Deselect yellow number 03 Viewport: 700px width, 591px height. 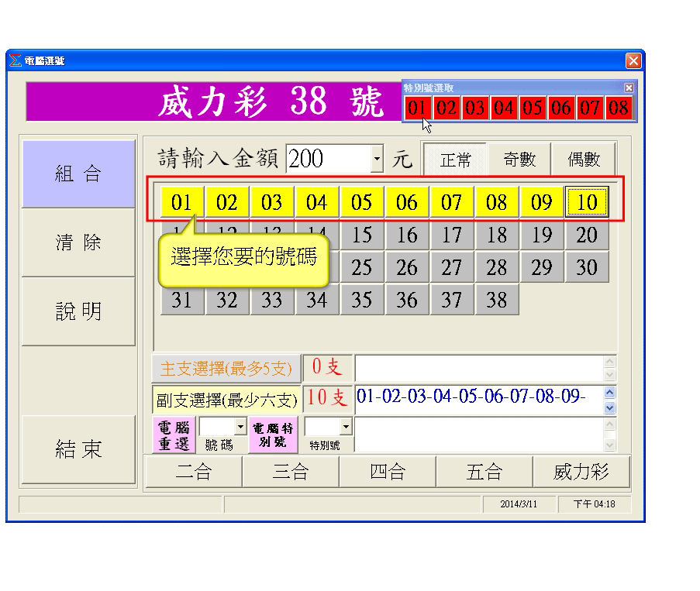(271, 203)
